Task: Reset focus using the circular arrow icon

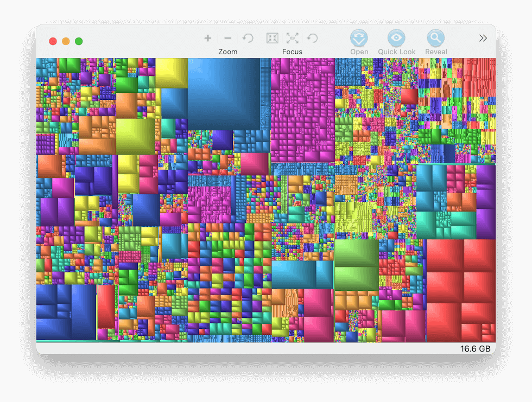Action: [x=313, y=38]
